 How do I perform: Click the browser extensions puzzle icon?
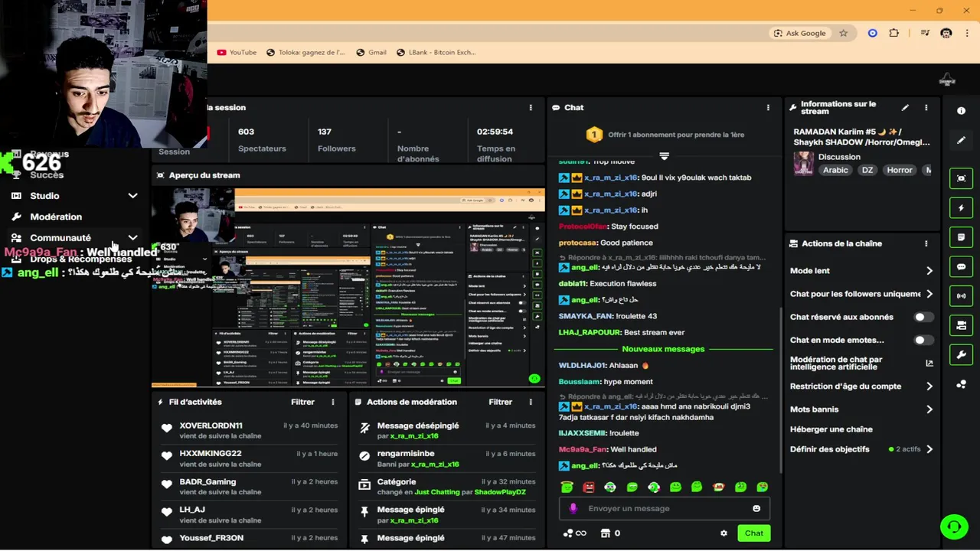tap(894, 33)
